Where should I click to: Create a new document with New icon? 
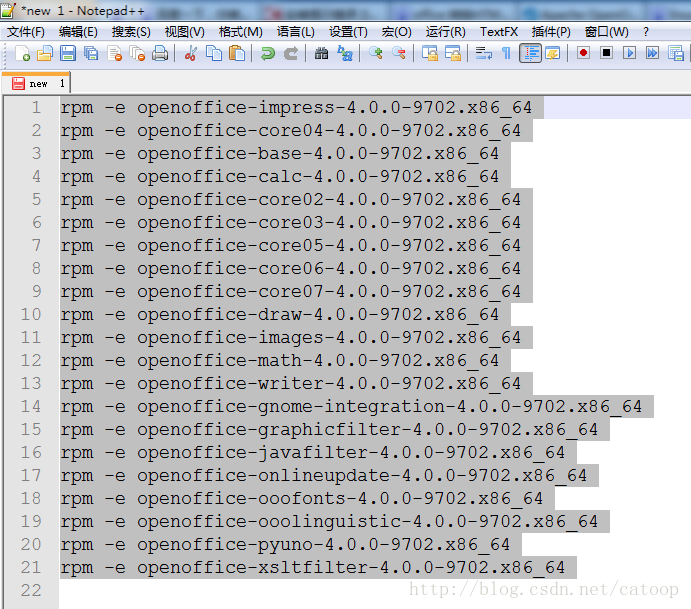pyautogui.click(x=22, y=53)
